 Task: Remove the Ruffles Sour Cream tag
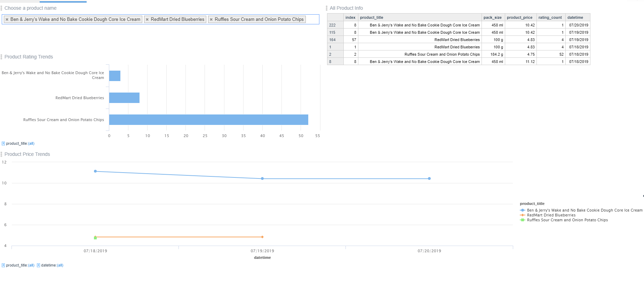pos(211,19)
